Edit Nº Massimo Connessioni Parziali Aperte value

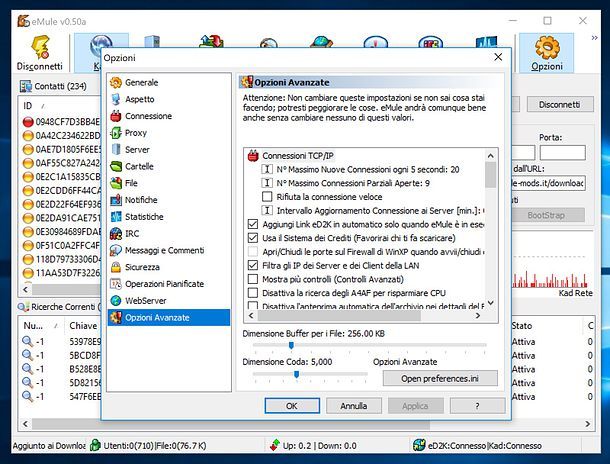(353, 183)
